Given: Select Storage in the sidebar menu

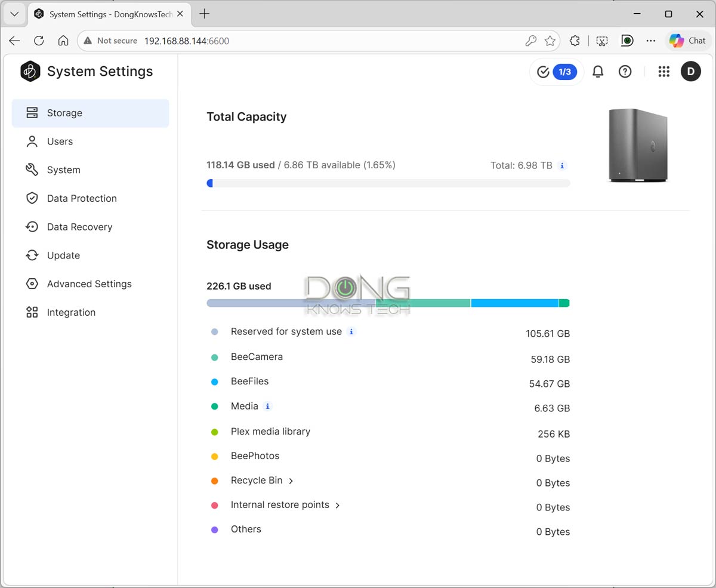Looking at the screenshot, I should [64, 113].
